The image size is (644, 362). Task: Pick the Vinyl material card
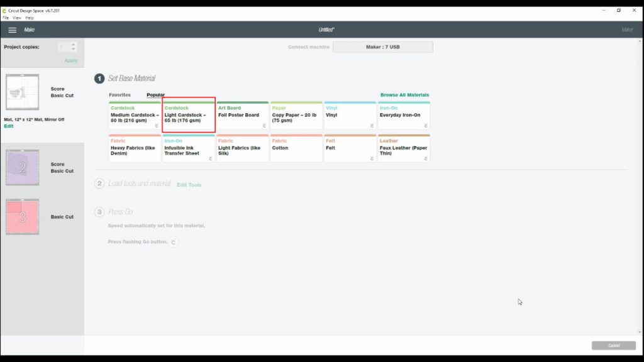[350, 116]
